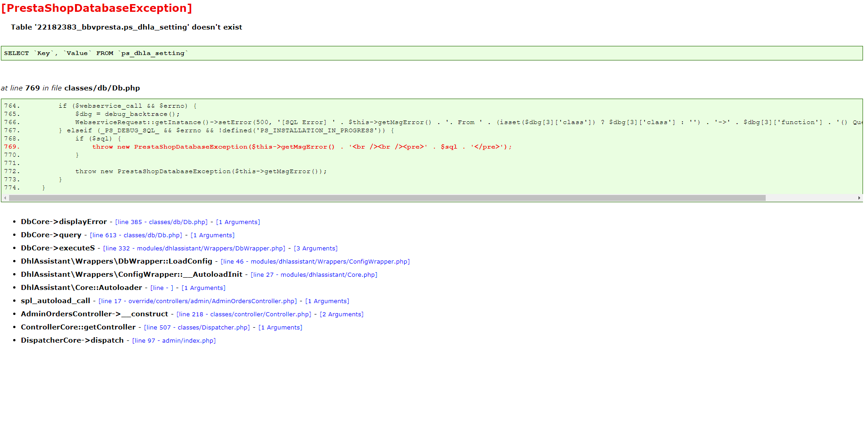Image resolution: width=868 pixels, height=434 pixels.
Task: Click the empty [line - ] link for Autoloader
Action: click(162, 288)
